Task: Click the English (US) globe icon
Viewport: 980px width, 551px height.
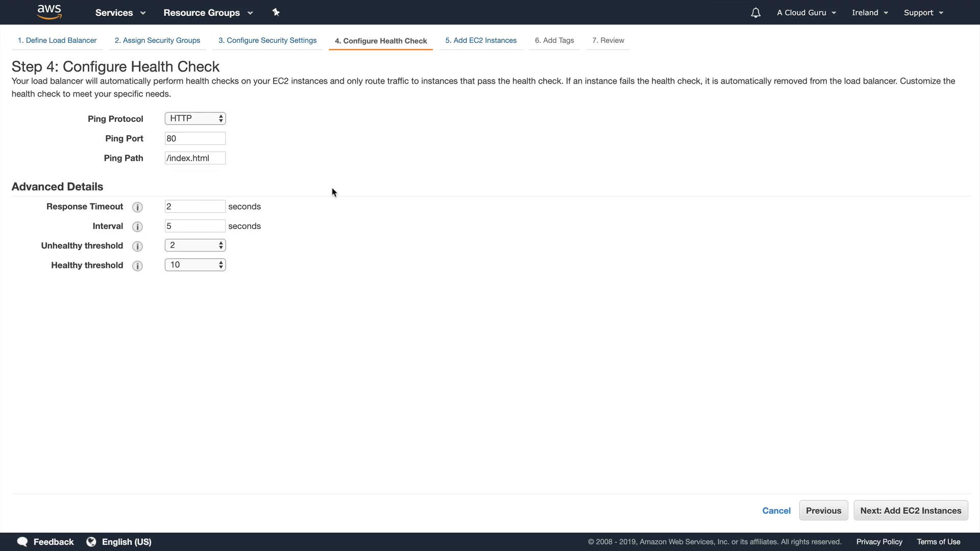Action: point(91,542)
